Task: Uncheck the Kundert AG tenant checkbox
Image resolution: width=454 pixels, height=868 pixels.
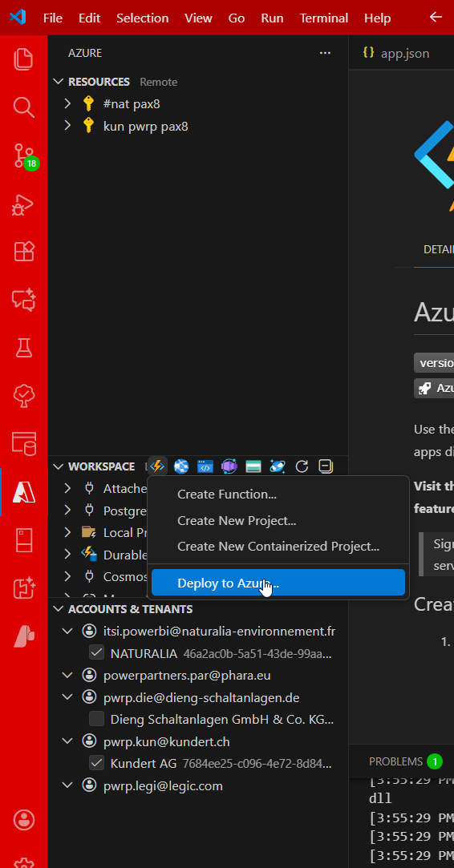Action: coord(96,763)
